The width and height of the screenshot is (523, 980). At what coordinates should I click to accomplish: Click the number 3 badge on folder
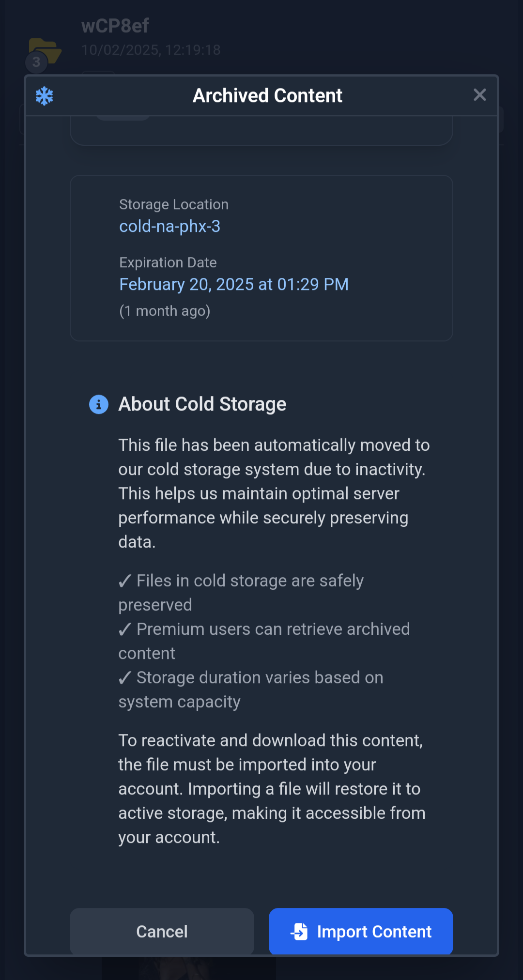(x=36, y=62)
